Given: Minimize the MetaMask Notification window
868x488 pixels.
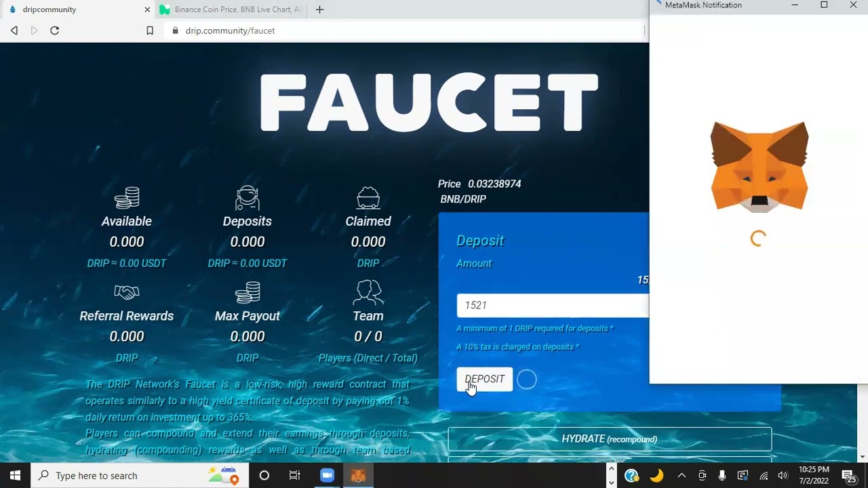Looking at the screenshot, I should [795, 5].
